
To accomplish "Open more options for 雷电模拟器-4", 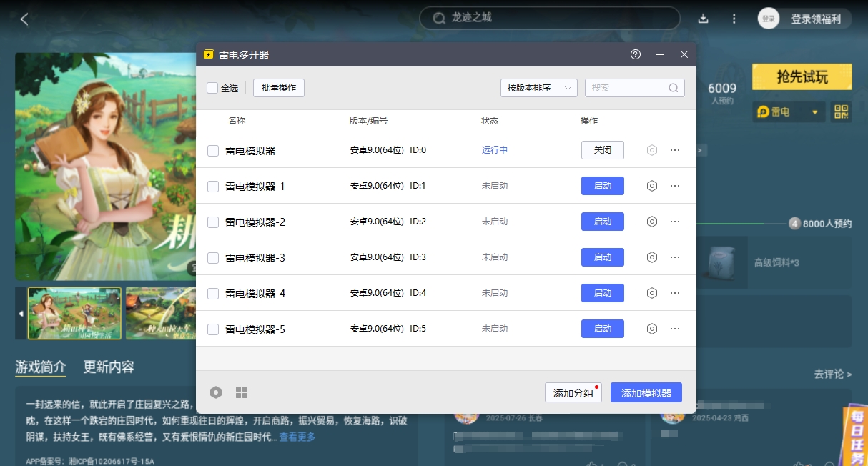I will tap(675, 293).
